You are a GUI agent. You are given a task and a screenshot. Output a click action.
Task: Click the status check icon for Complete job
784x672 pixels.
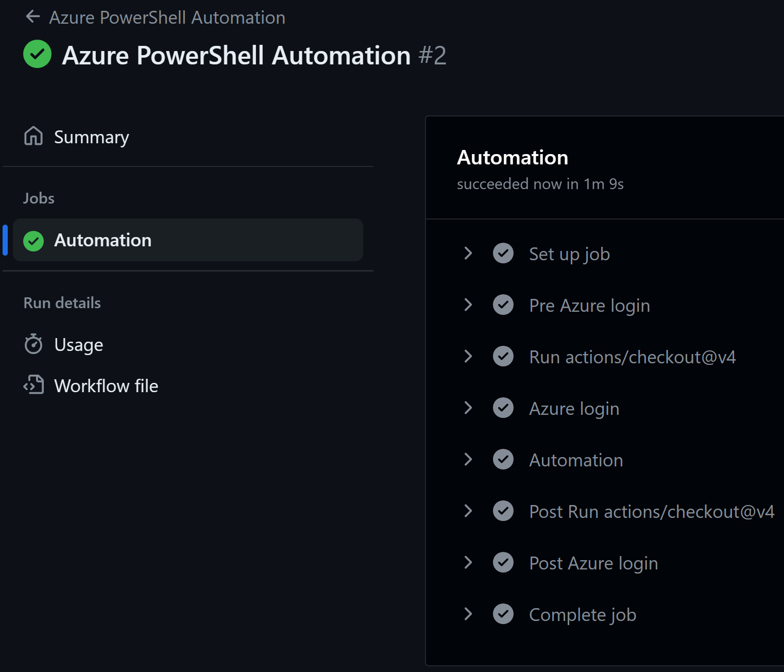click(503, 614)
